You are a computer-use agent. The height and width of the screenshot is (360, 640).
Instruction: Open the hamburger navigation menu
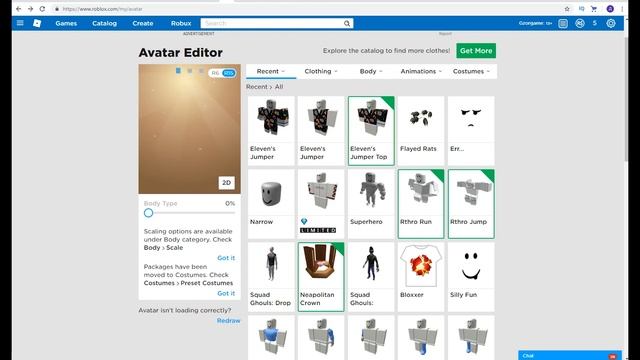click(20, 23)
